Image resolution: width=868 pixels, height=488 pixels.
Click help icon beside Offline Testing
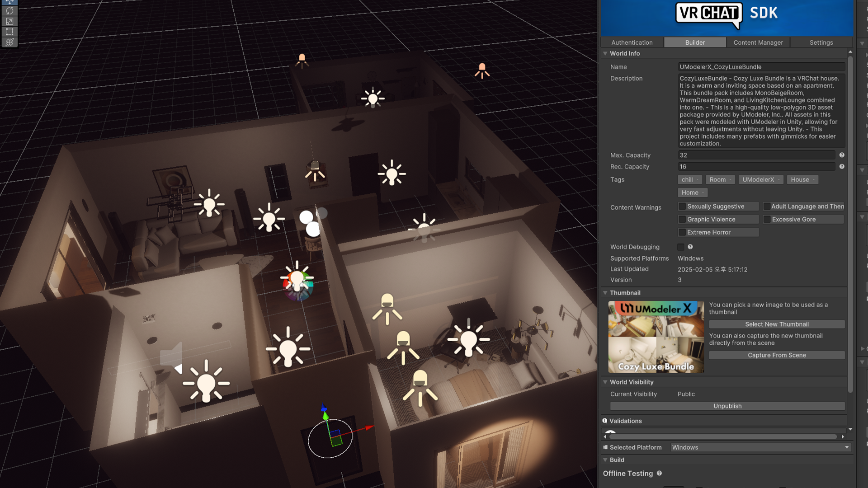point(659,473)
